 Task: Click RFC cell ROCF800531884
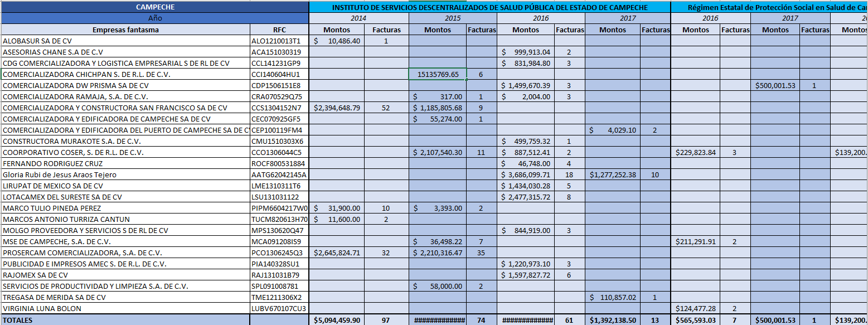click(x=280, y=163)
